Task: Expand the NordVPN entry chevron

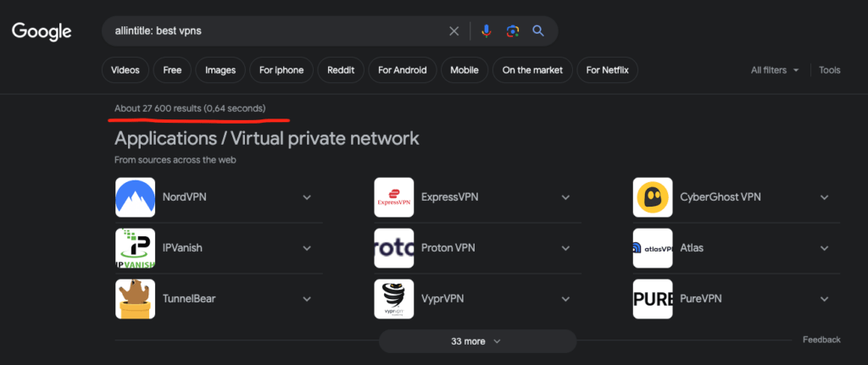Action: click(x=307, y=197)
